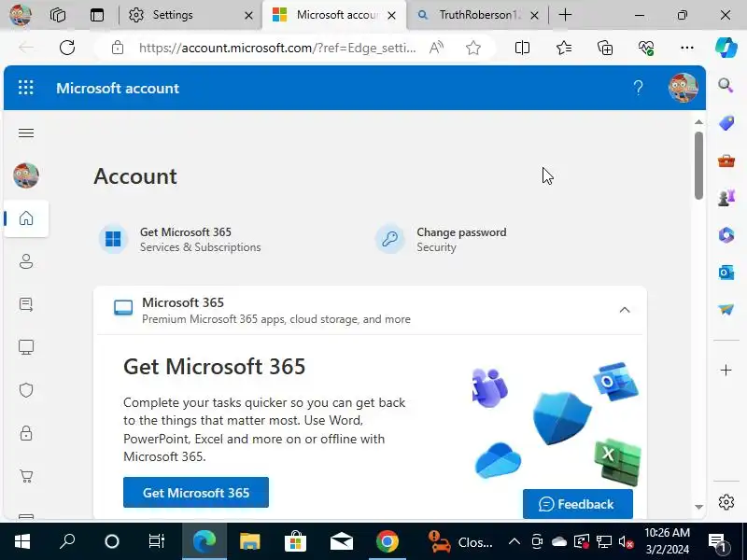747x560 pixels.
Task: Open Edge profile avatar in title bar
Action: [x=20, y=15]
